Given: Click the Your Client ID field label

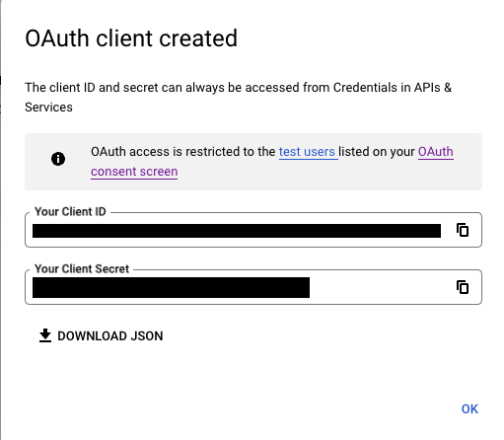Looking at the screenshot, I should 70,211.
